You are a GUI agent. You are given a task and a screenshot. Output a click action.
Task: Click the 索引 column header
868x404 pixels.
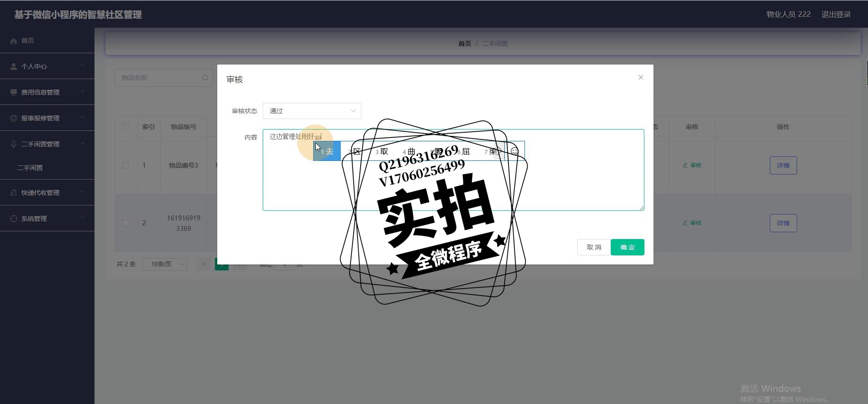click(x=149, y=127)
